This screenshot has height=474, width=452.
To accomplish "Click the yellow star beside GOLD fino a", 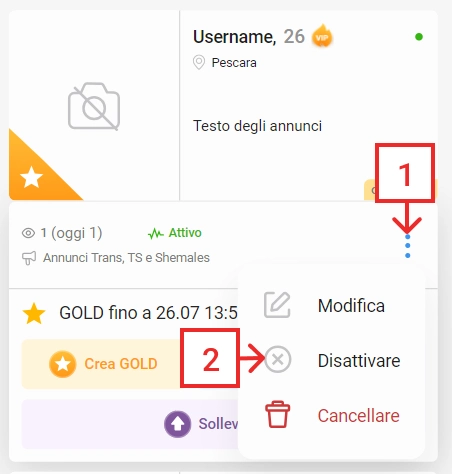I will pyautogui.click(x=34, y=313).
